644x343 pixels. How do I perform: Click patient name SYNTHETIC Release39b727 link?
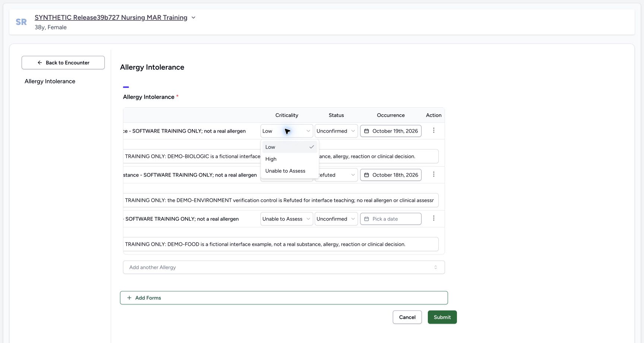(x=111, y=18)
